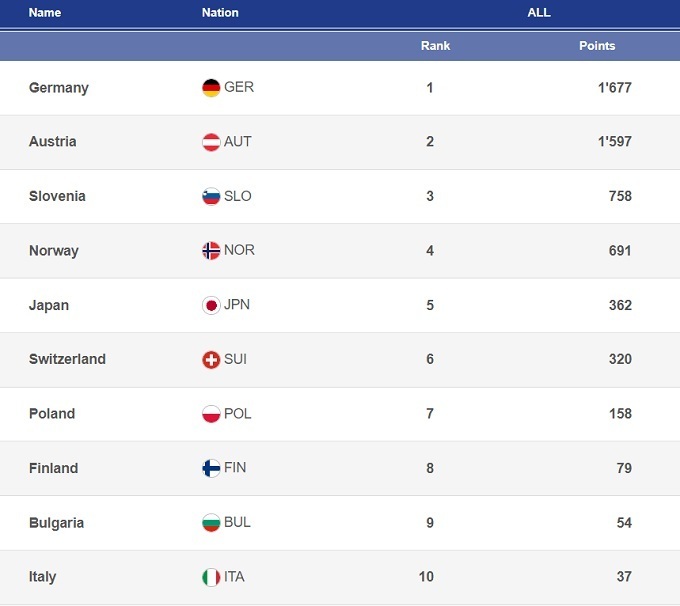Select the Points column header
Viewport: 680px width, 606px height.
click(x=597, y=46)
